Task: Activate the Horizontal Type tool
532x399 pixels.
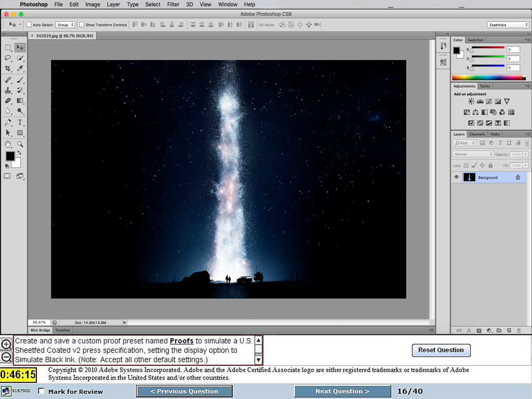Action: [20, 122]
